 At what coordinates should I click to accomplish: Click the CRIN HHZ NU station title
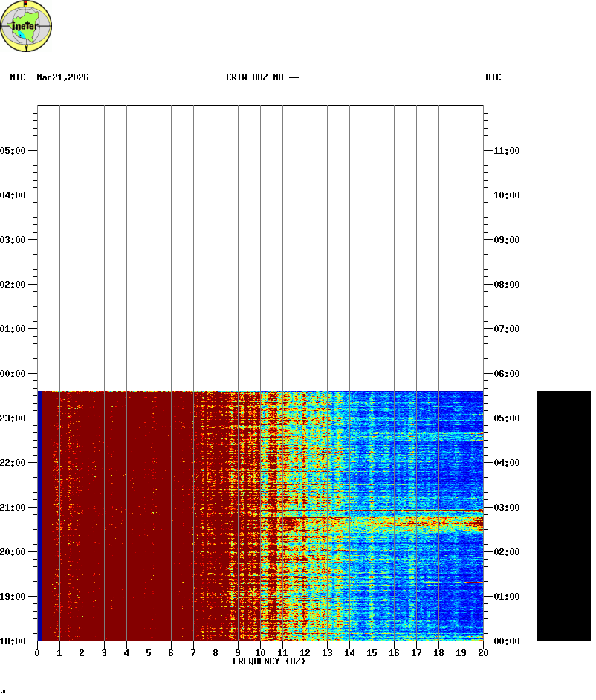[x=262, y=77]
